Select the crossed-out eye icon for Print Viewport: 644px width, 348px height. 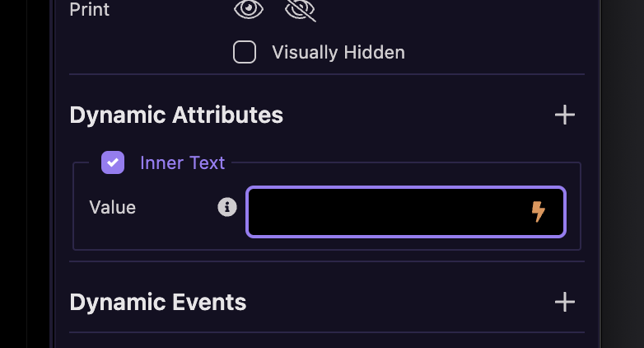[x=301, y=10]
